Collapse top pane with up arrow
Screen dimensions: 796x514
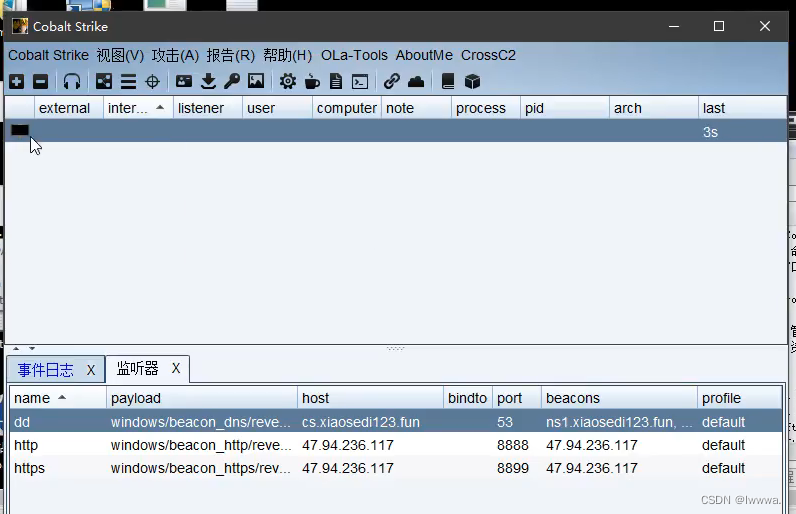(x=16, y=349)
